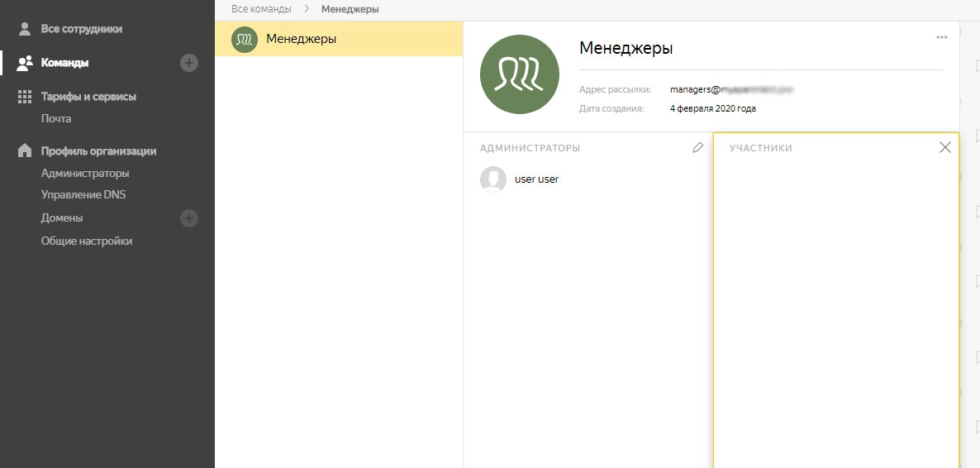
Task: Open Все сотрудники in sidebar
Action: pos(82,29)
